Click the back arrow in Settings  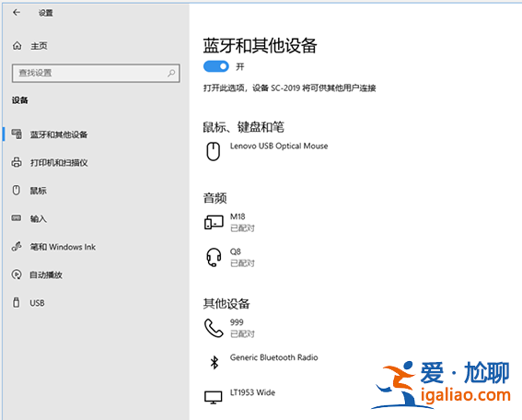click(17, 13)
